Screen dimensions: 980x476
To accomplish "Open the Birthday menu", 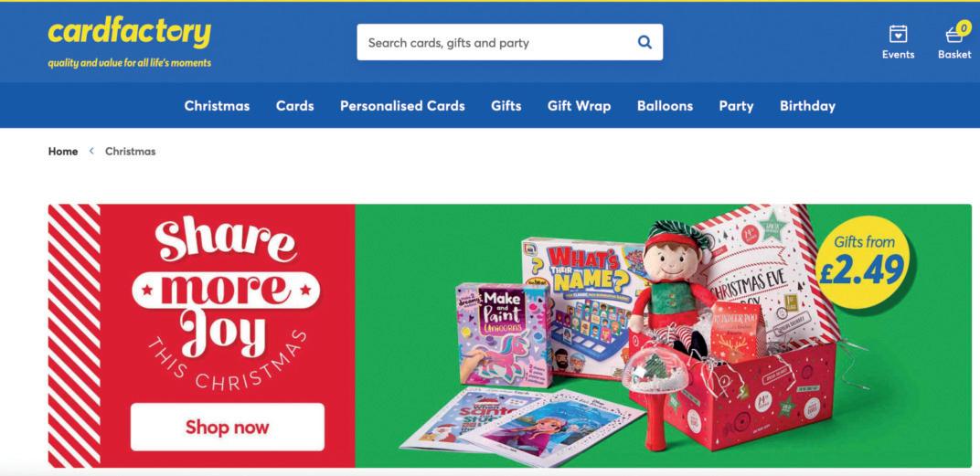I will click(807, 106).
